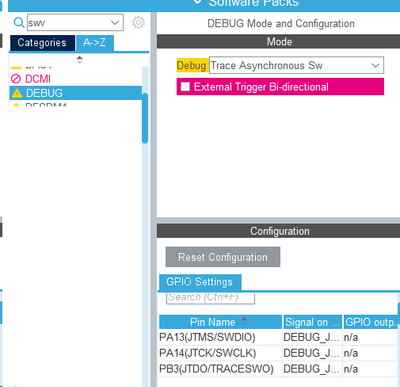Click the Reset Configuration button
The height and width of the screenshot is (387, 400).
point(223,257)
